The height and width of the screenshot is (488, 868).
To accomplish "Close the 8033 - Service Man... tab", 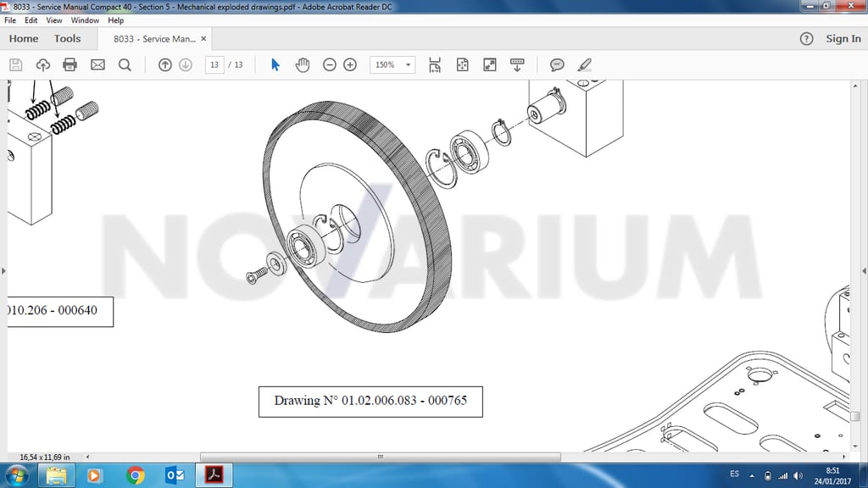I will (x=203, y=39).
